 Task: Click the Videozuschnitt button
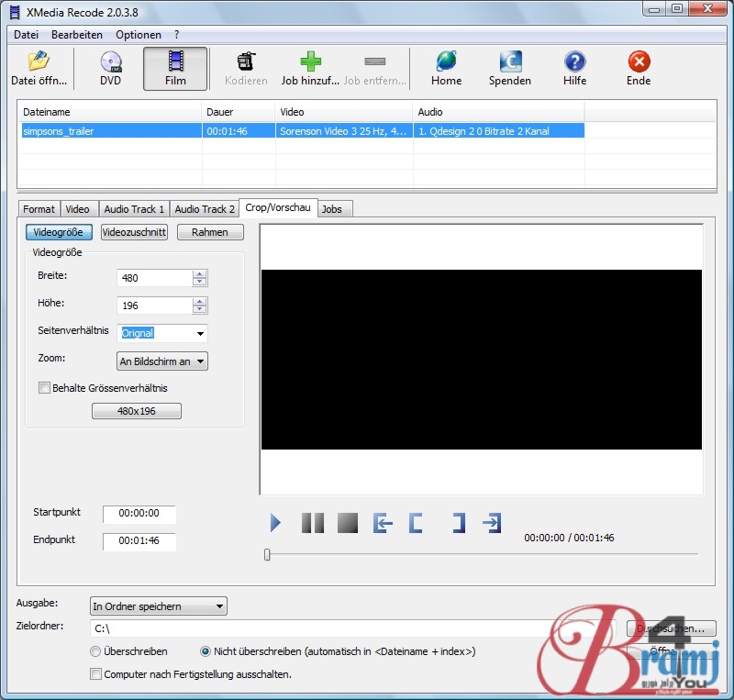click(134, 232)
